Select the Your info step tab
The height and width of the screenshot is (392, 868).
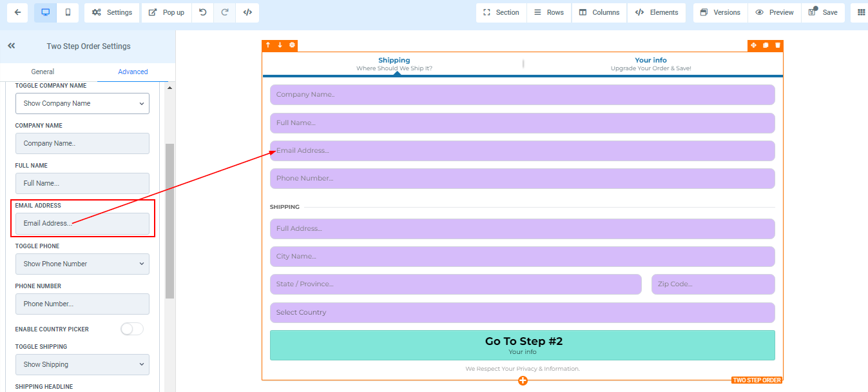coord(650,63)
